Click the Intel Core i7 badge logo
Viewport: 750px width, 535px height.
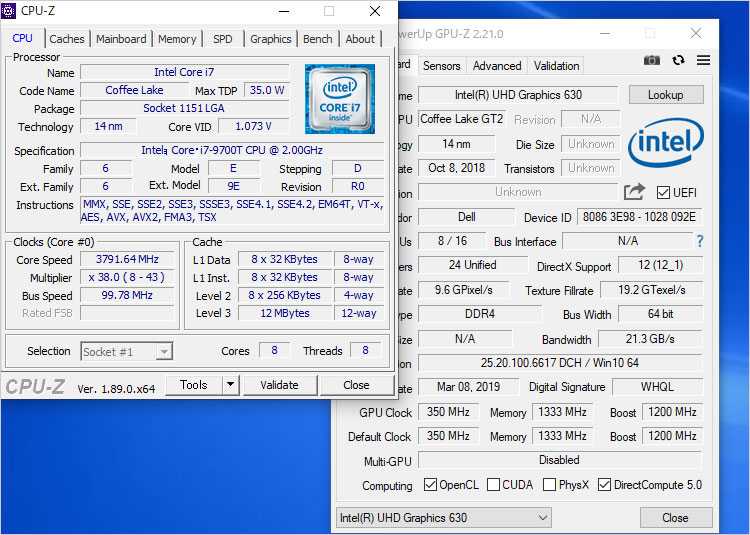[x=340, y=99]
